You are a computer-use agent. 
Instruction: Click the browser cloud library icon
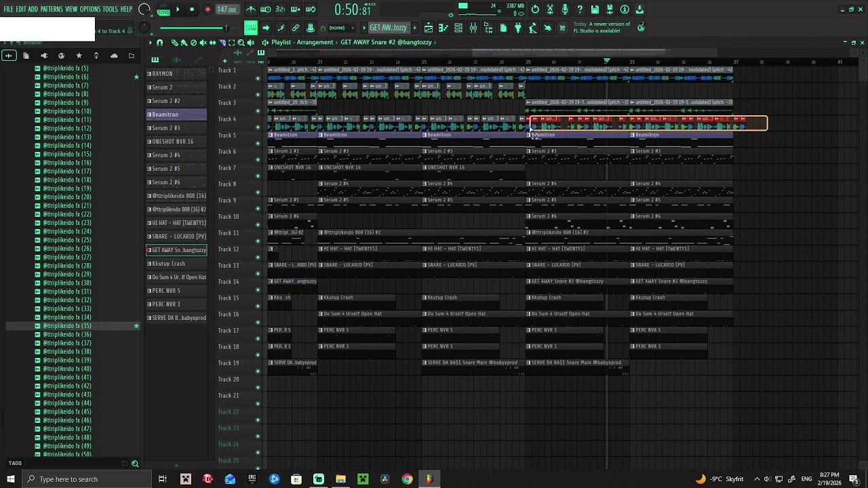[x=114, y=56]
